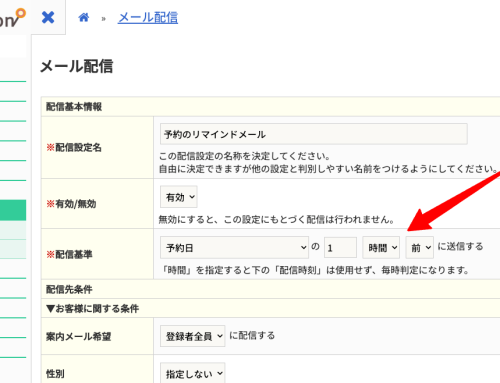Open the 登録者全員 dropdown
The width and height of the screenshot is (500, 383).
[192, 336]
